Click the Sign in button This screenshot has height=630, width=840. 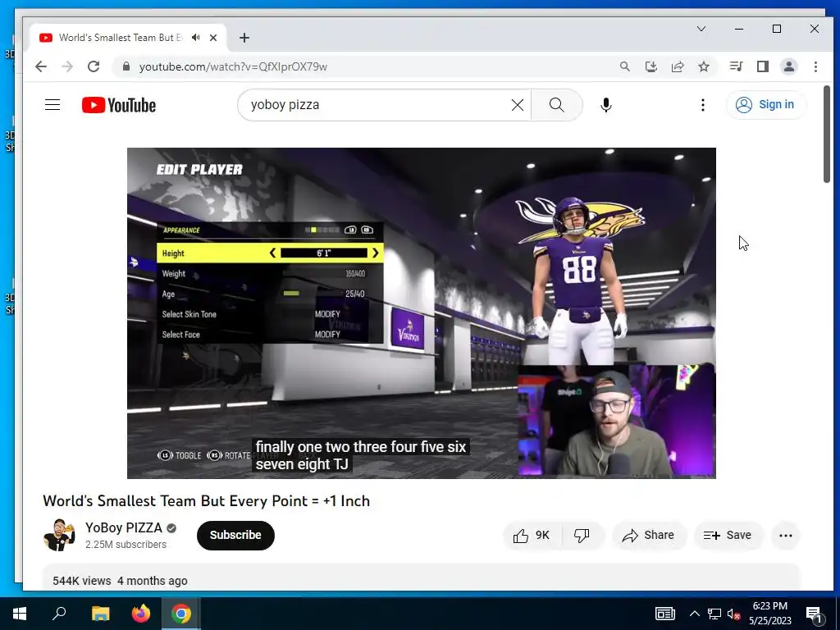(765, 104)
